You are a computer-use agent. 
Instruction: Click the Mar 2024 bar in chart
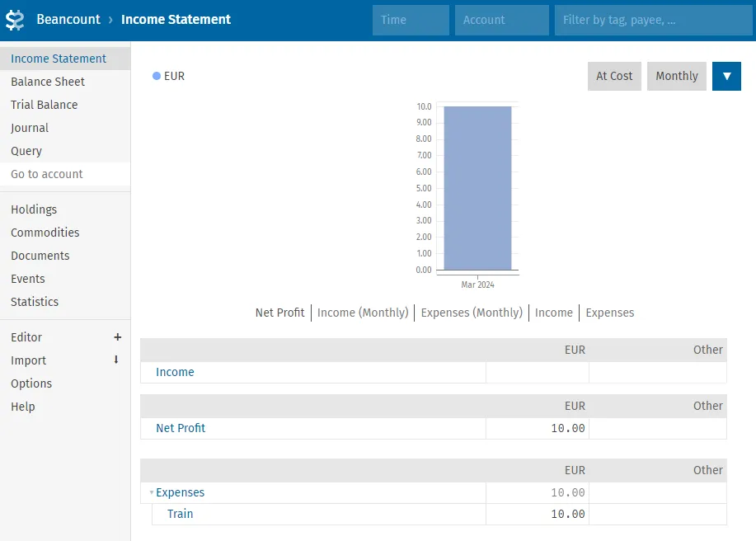pos(477,188)
